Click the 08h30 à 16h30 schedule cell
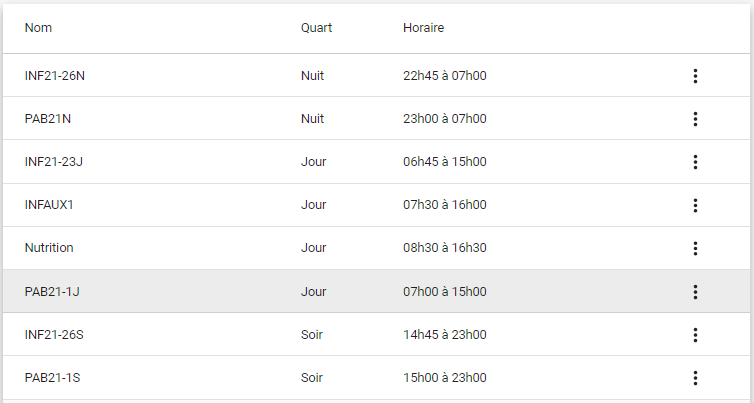This screenshot has height=403, width=754. [x=444, y=248]
